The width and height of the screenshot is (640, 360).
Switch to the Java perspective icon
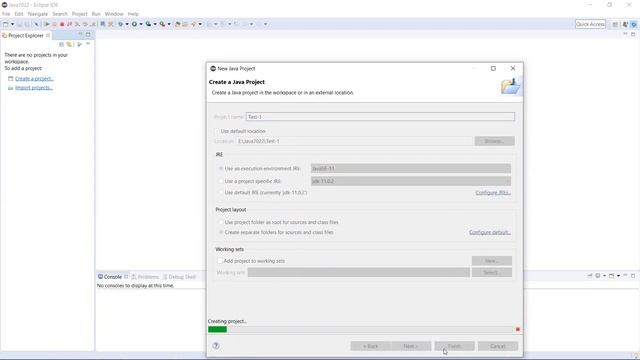(x=633, y=24)
